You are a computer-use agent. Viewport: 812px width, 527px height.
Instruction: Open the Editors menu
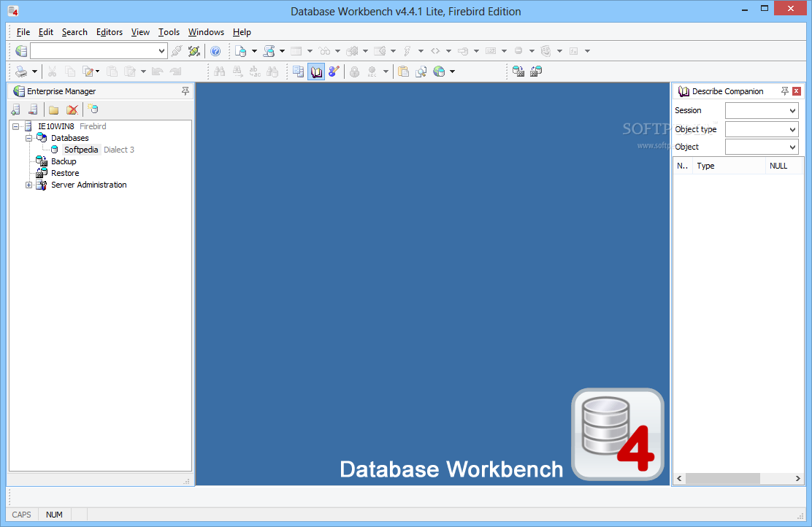pyautogui.click(x=110, y=32)
